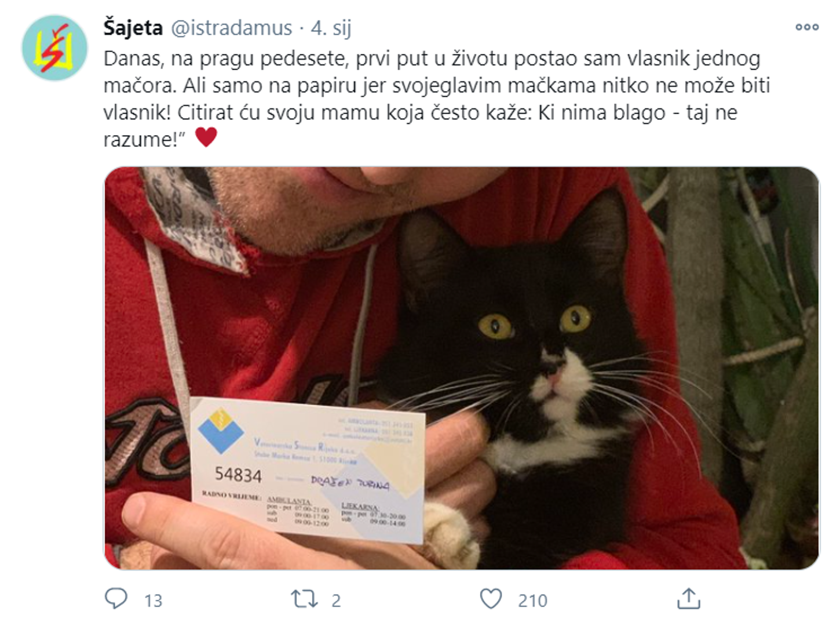
Task: Click the card number 54834 in photo
Action: point(238,475)
